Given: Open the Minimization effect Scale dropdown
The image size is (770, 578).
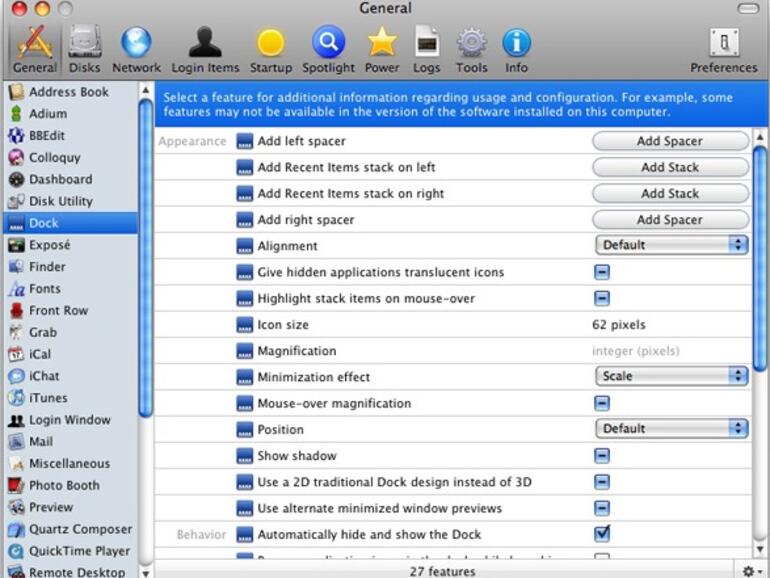Looking at the screenshot, I should coord(671,377).
